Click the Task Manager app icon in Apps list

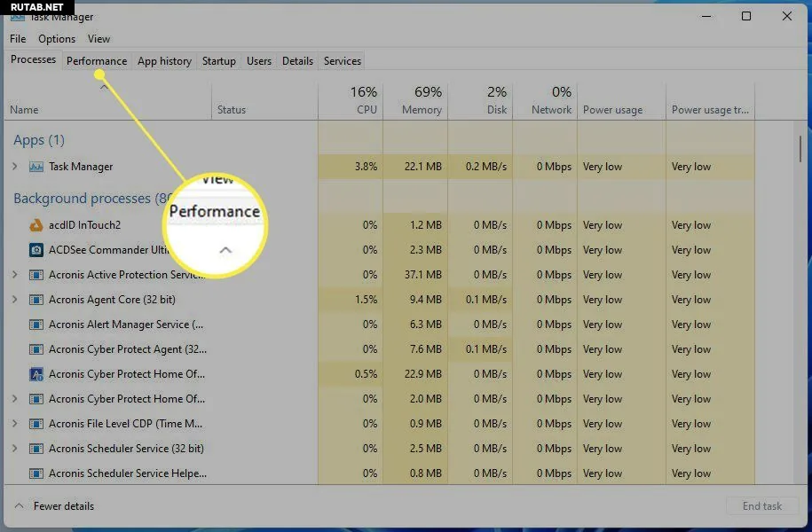pyautogui.click(x=36, y=167)
